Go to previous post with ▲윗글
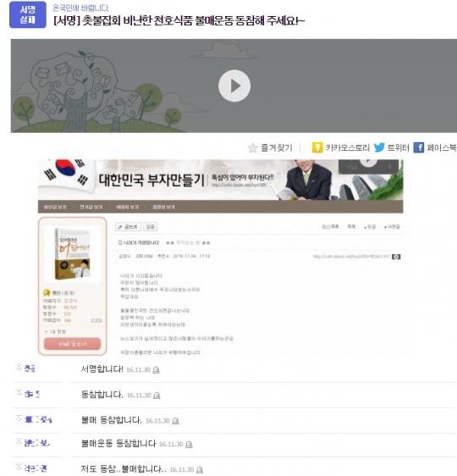The image size is (457, 476). (370, 227)
